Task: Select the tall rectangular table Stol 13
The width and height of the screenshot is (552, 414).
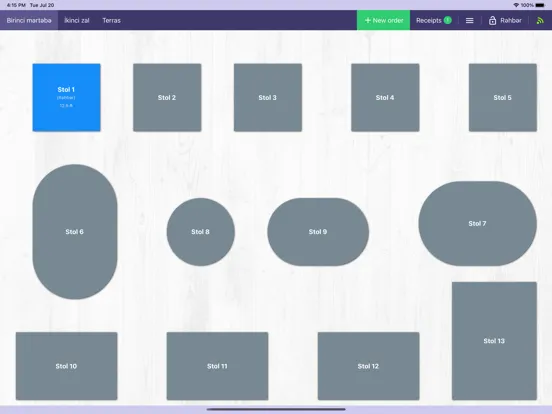Action: [494, 341]
